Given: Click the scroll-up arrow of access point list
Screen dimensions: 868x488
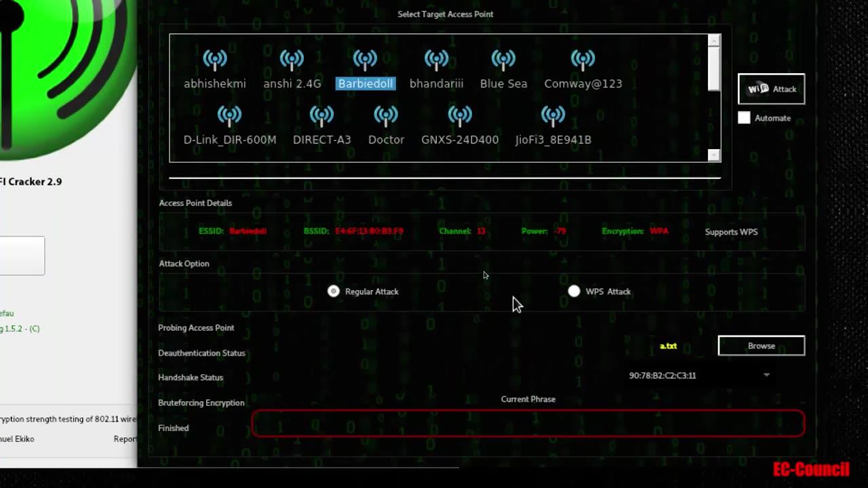Looking at the screenshot, I should 713,41.
